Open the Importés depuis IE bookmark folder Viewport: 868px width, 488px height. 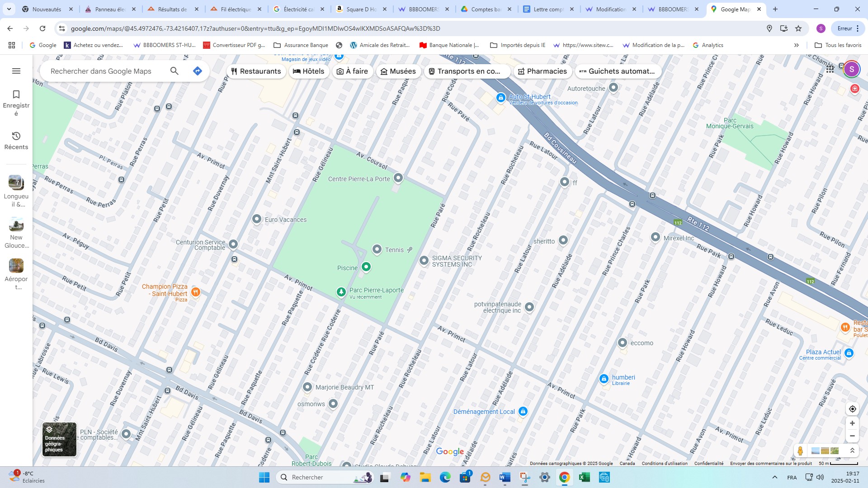pyautogui.click(x=518, y=45)
